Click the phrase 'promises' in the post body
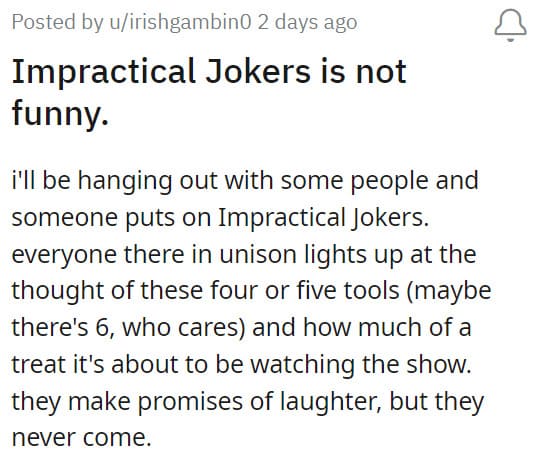This screenshot has height=457, width=535. (190, 403)
